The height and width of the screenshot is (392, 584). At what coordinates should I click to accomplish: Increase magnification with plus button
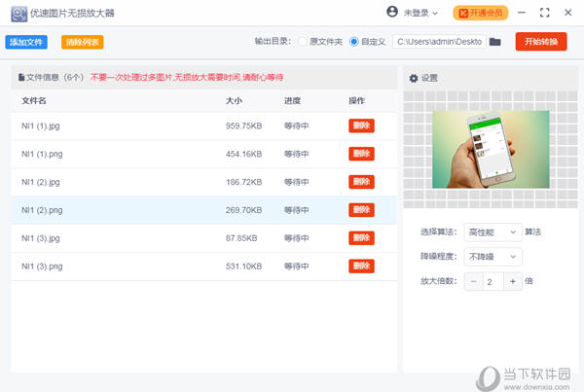[513, 281]
